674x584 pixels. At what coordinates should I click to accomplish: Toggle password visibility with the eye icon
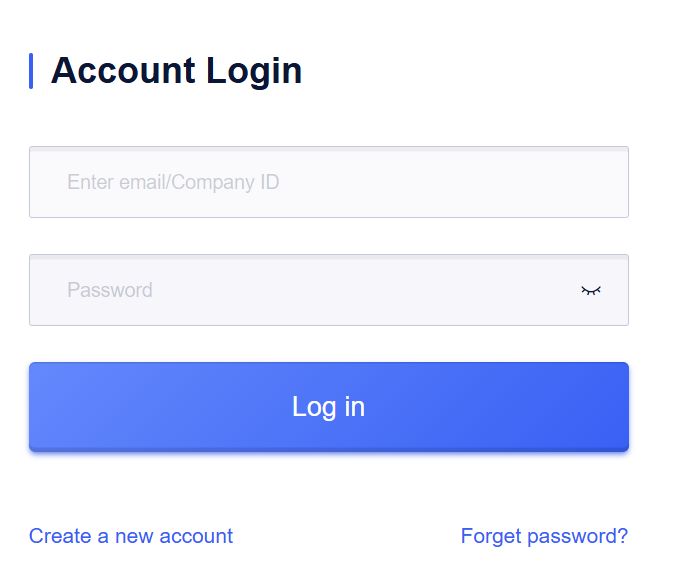[591, 291]
